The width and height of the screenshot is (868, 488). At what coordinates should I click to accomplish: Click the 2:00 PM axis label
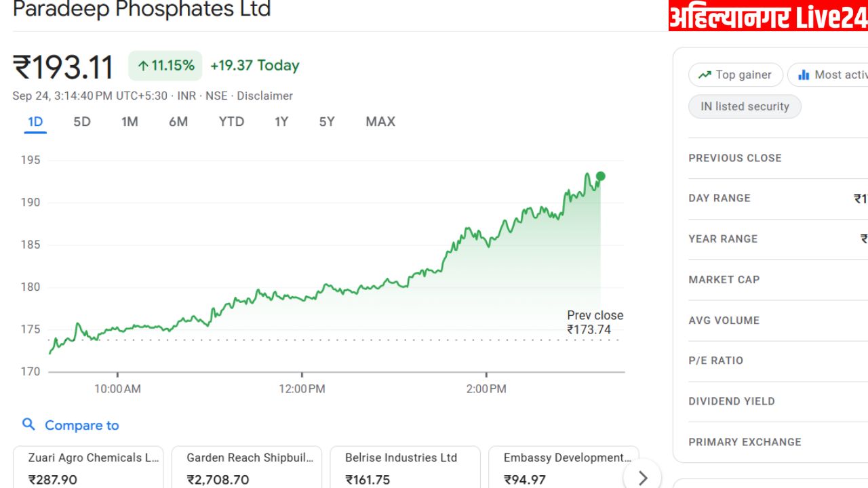[x=486, y=389]
